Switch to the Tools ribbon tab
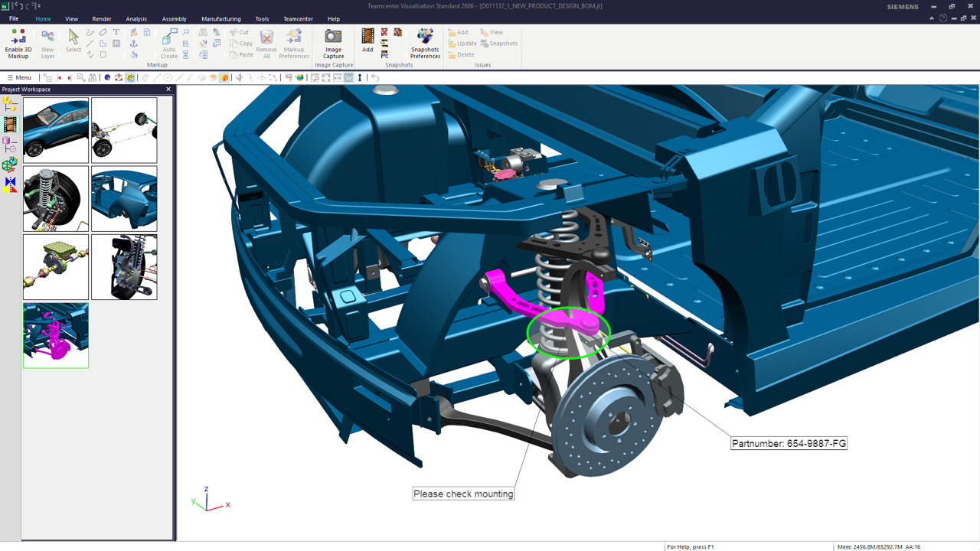This screenshot has height=551, width=980. click(262, 18)
